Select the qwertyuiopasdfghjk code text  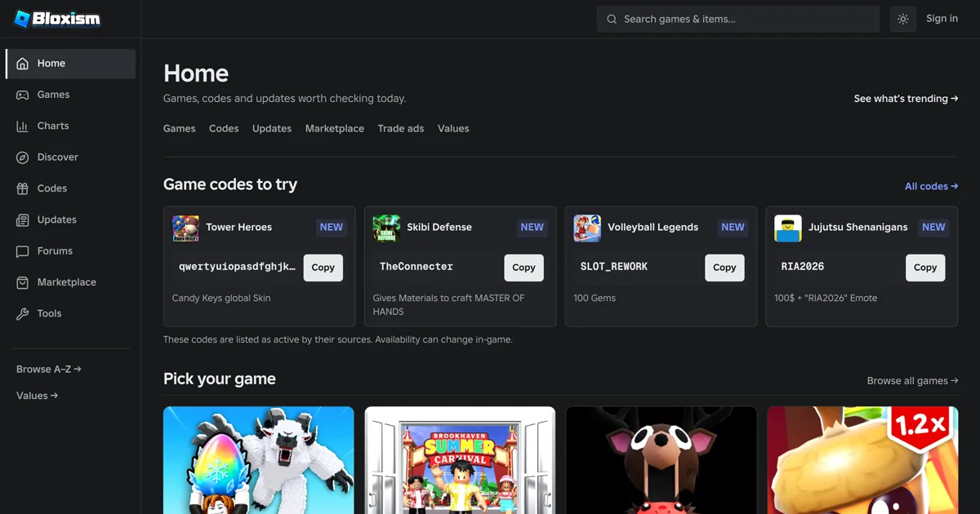tap(238, 268)
